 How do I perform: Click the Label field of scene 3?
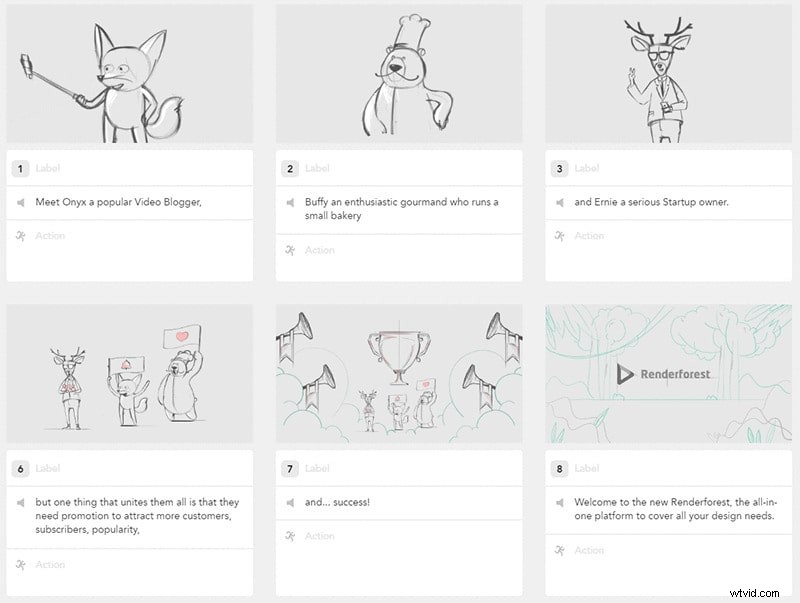[x=587, y=169]
